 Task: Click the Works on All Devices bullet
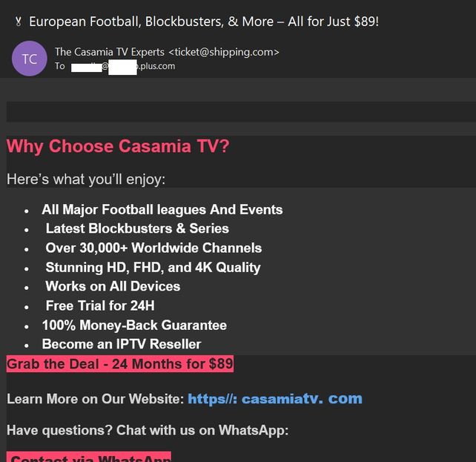(113, 286)
